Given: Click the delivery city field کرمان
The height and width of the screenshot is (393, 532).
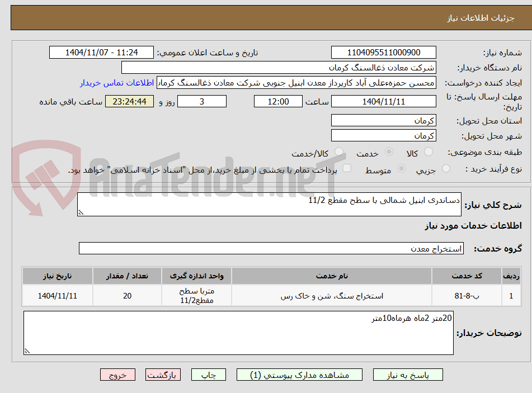Looking at the screenshot, I should 383,136.
